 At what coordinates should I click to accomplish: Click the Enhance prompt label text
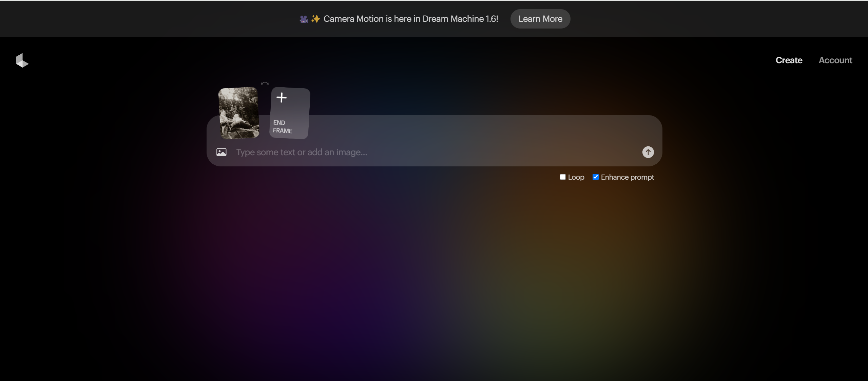[x=627, y=177]
